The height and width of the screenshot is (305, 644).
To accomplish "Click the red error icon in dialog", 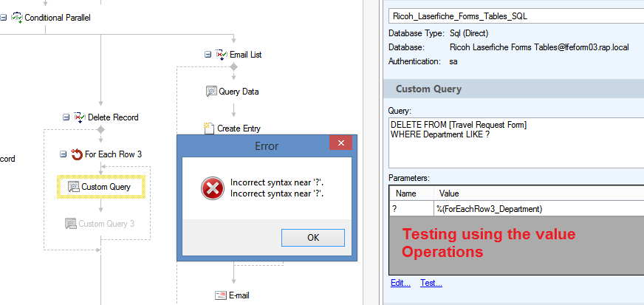I will pos(213,188).
